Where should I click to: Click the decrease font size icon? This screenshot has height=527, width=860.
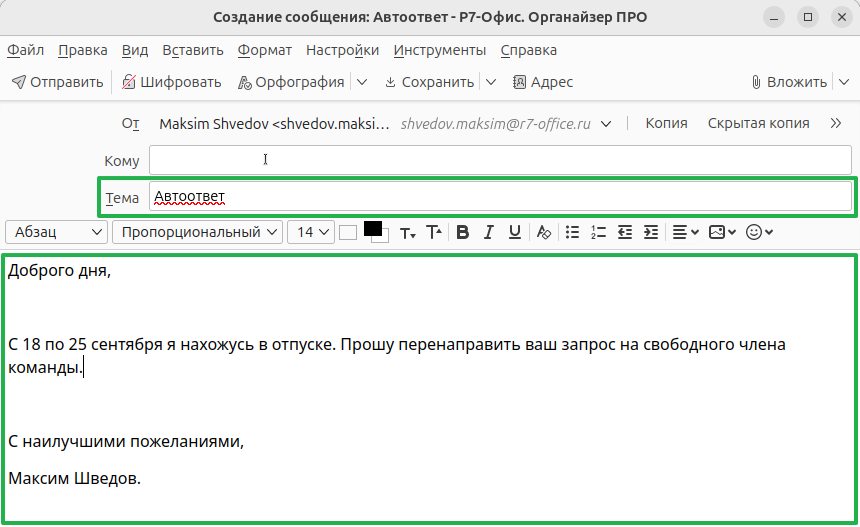click(x=407, y=232)
